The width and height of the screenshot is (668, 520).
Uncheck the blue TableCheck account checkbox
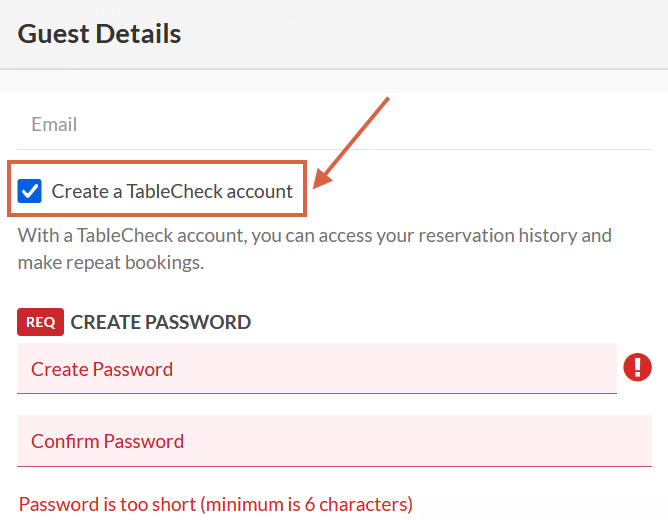coord(30,191)
